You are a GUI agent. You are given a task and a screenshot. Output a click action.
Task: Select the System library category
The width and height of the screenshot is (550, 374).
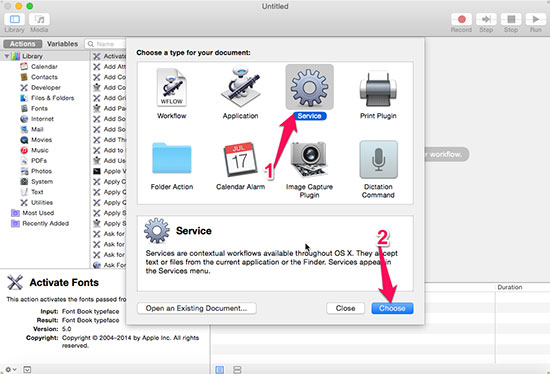pos(42,182)
